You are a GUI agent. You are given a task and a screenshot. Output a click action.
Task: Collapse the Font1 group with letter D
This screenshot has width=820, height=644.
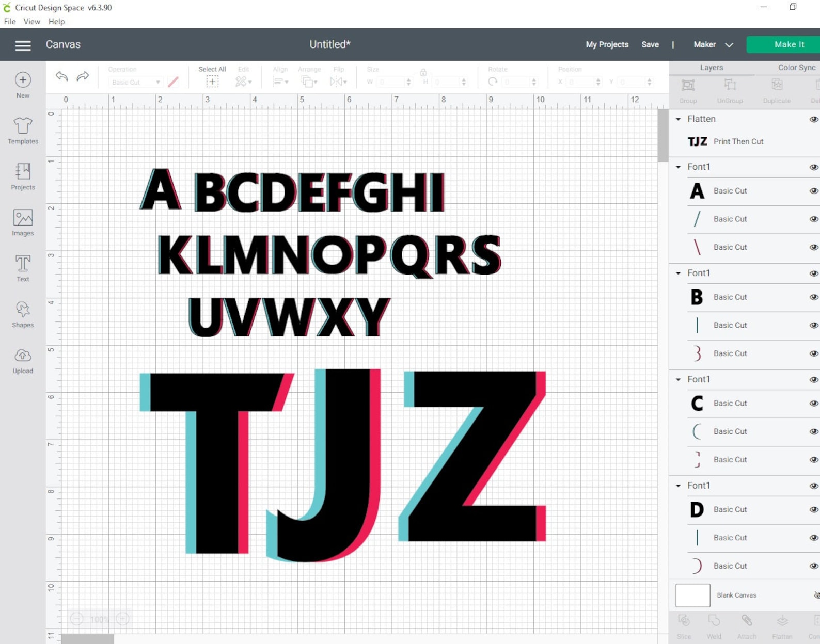click(x=679, y=486)
